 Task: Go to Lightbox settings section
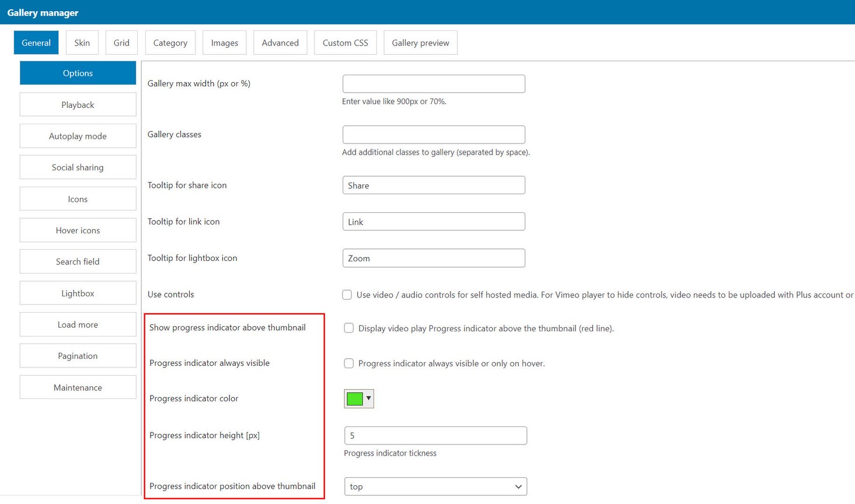78,293
